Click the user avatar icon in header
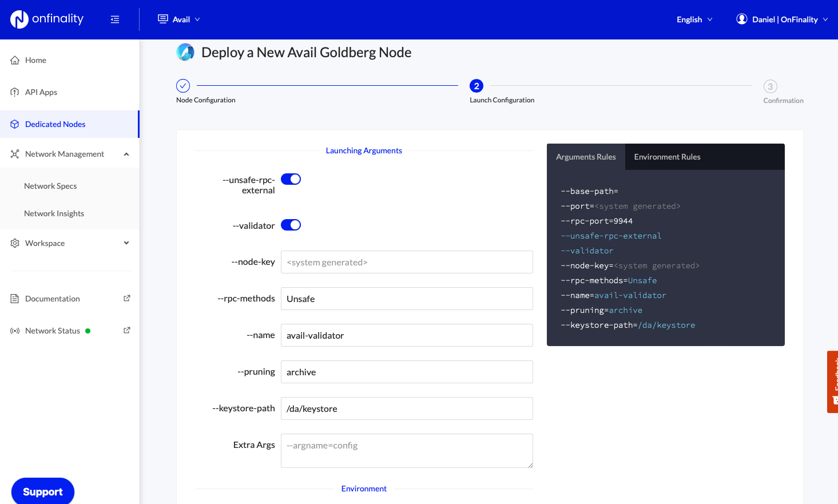Image resolution: width=838 pixels, height=504 pixels. point(741,19)
